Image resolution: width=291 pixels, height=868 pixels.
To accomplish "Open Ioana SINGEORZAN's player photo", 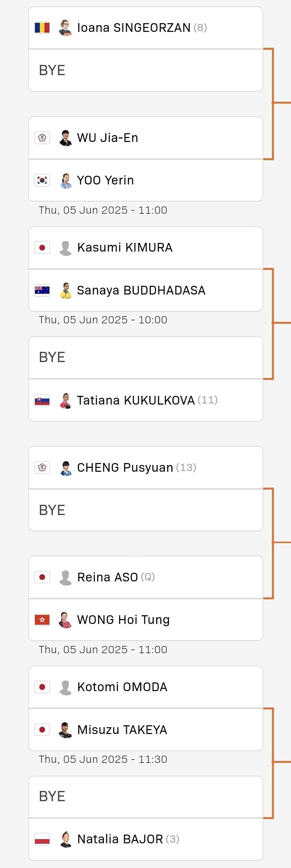I will coord(66,28).
